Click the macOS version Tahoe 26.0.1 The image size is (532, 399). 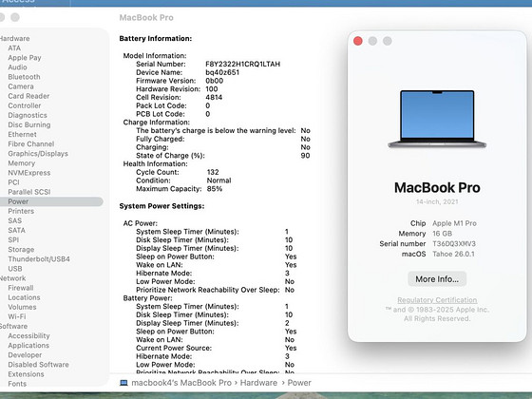453,254
